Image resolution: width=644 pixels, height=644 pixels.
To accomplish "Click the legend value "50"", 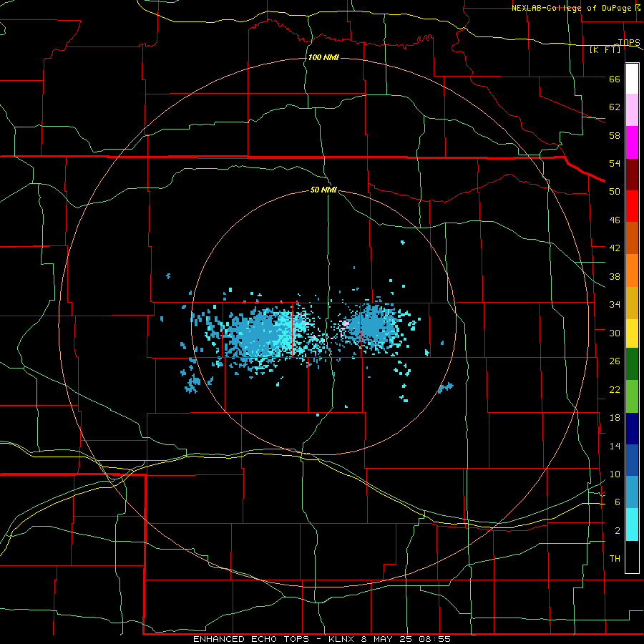I will tap(615, 191).
